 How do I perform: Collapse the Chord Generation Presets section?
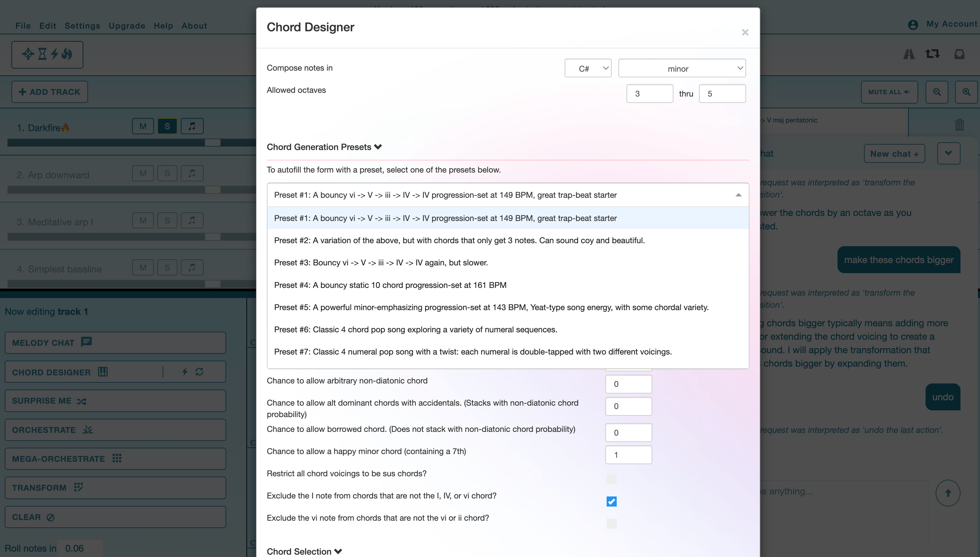[378, 147]
